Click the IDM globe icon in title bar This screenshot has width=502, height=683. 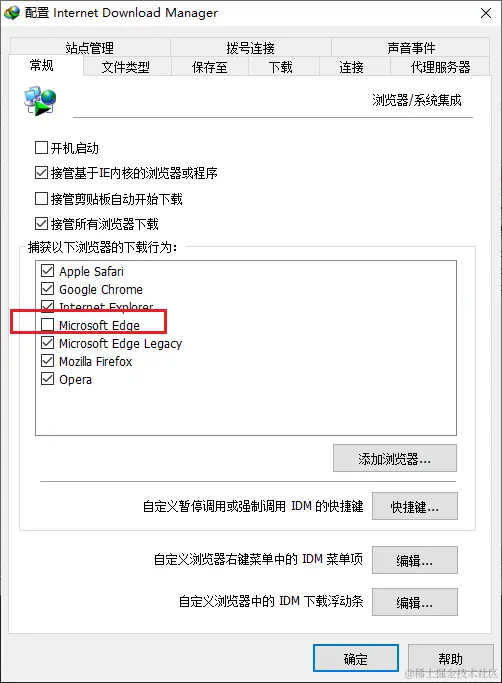(x=12, y=13)
